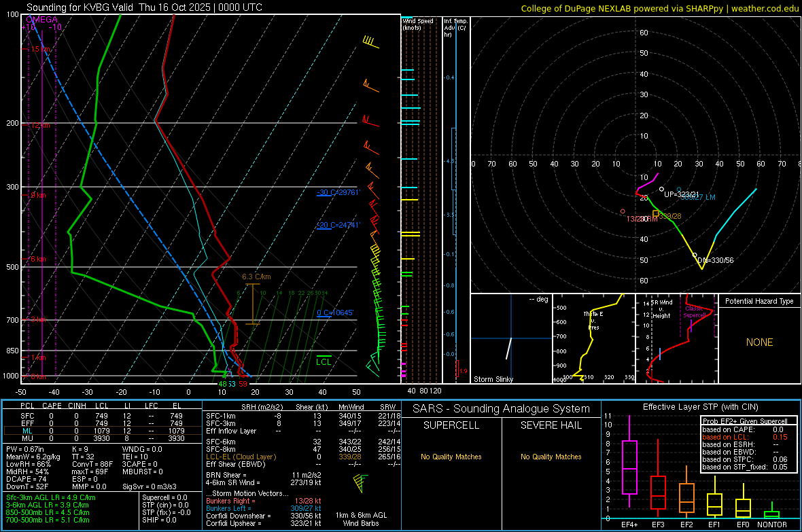
Task: Click the magenta EF4+ box plot
Action: (629, 461)
